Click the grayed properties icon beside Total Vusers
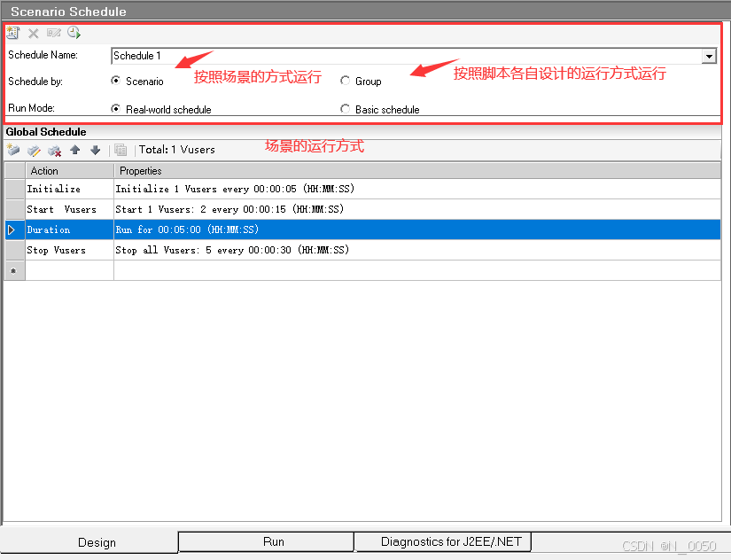The width and height of the screenshot is (731, 560). [121, 150]
